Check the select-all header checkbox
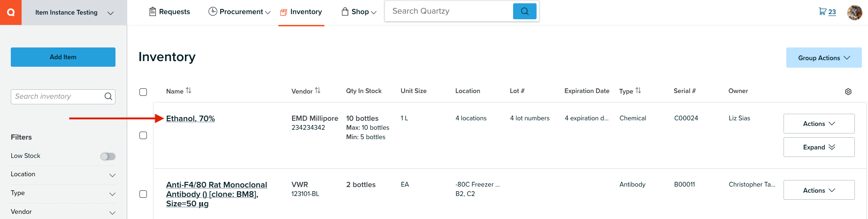This screenshot has width=868, height=219. 143,92
